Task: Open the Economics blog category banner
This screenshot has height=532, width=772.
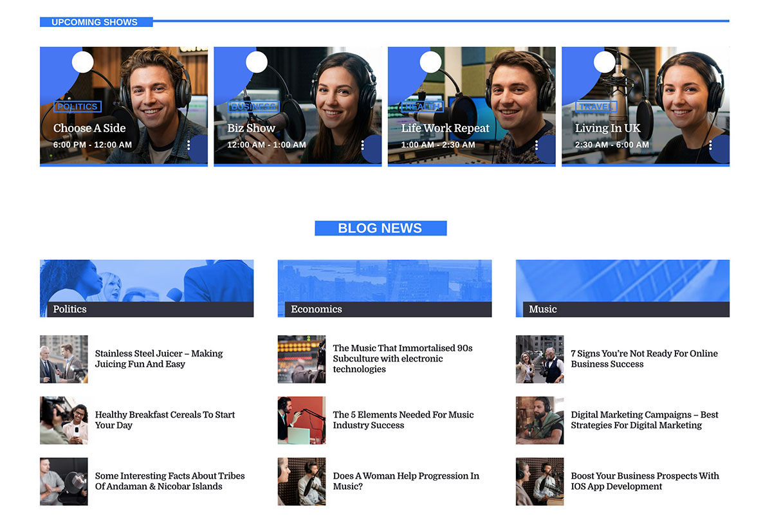Action: pos(385,288)
